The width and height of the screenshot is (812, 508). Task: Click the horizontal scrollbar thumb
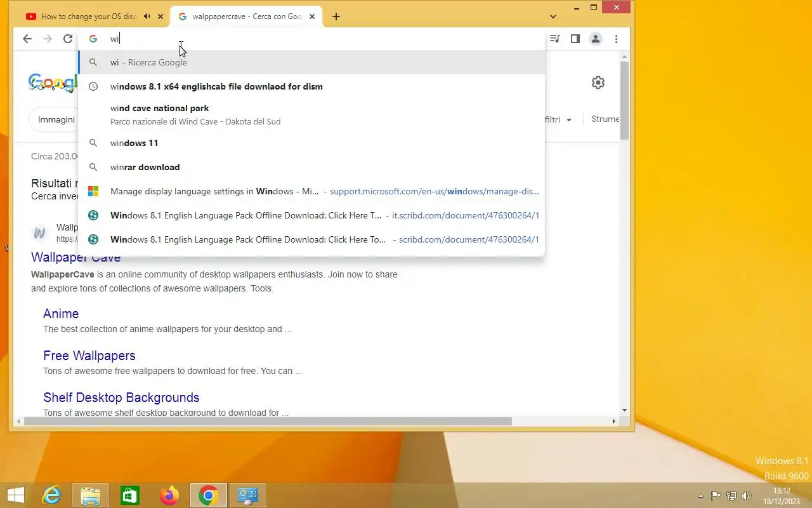[267, 421]
